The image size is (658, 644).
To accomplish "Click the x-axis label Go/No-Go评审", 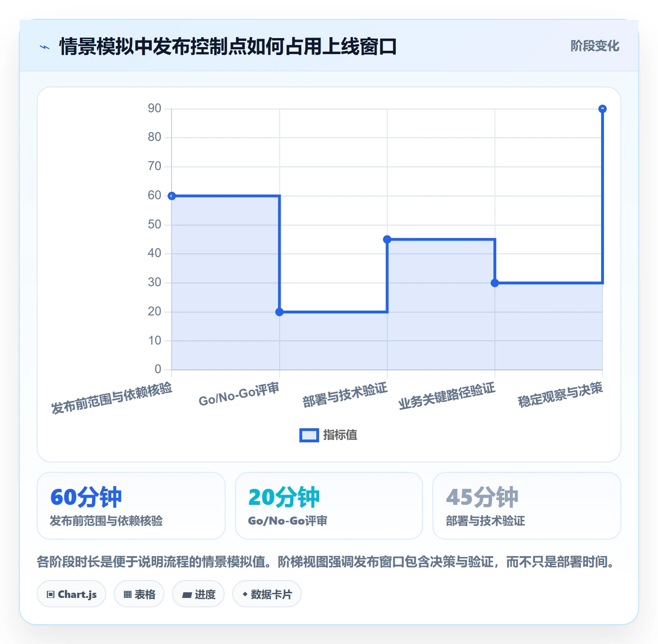I will (x=239, y=394).
